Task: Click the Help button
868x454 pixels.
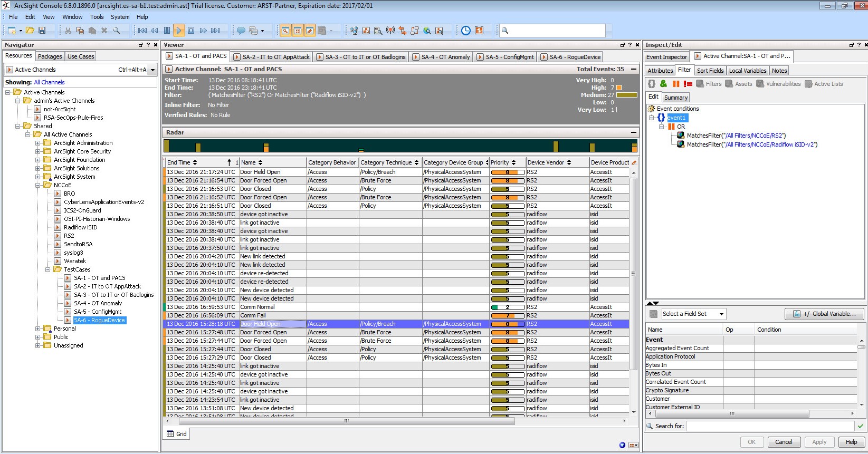Action: [x=851, y=442]
